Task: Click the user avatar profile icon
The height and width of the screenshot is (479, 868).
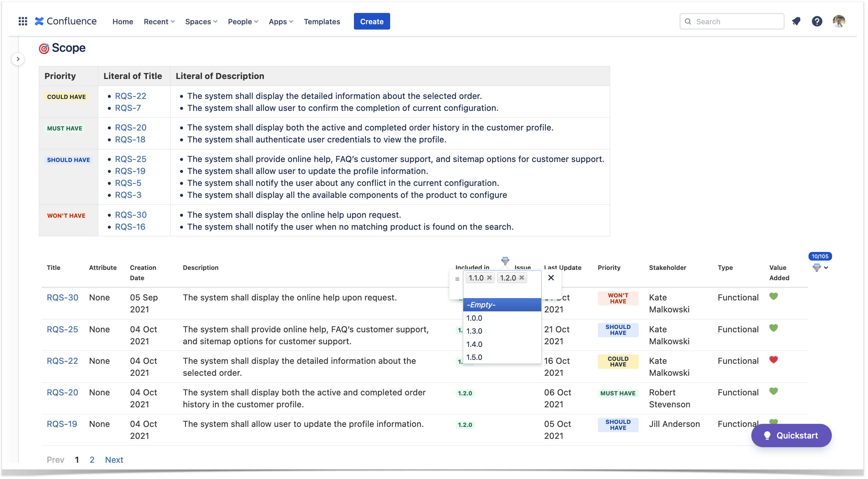Action: tap(838, 21)
